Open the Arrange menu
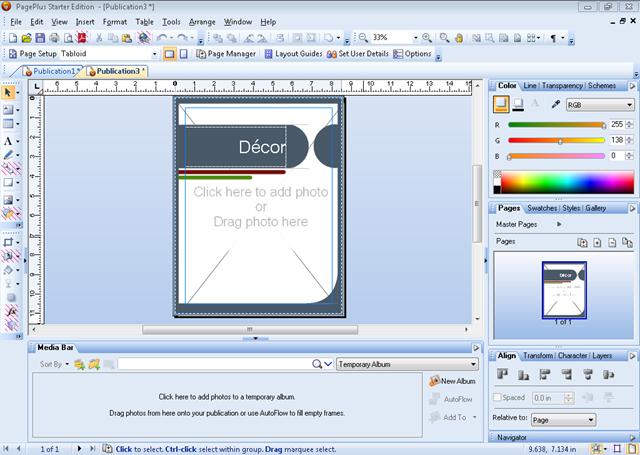The height and width of the screenshot is (455, 640). click(202, 22)
